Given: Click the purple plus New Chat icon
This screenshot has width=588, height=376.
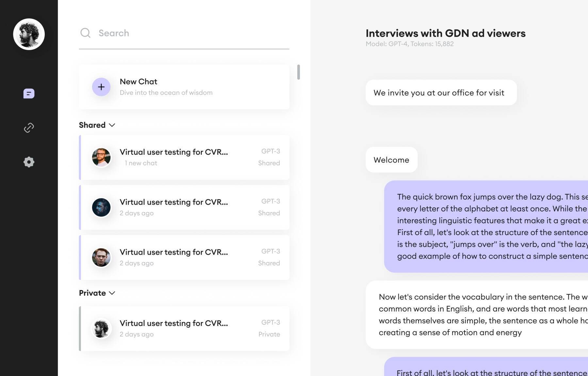Looking at the screenshot, I should tap(101, 87).
